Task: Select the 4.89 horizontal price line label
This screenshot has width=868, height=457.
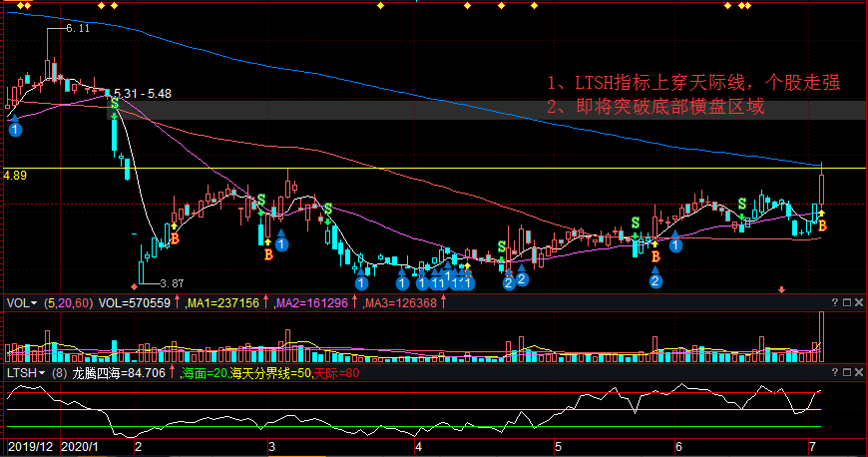Action: [x=14, y=175]
